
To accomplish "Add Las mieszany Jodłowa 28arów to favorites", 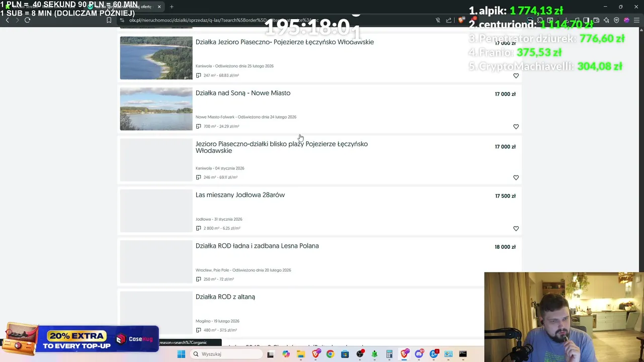I will tap(516, 228).
